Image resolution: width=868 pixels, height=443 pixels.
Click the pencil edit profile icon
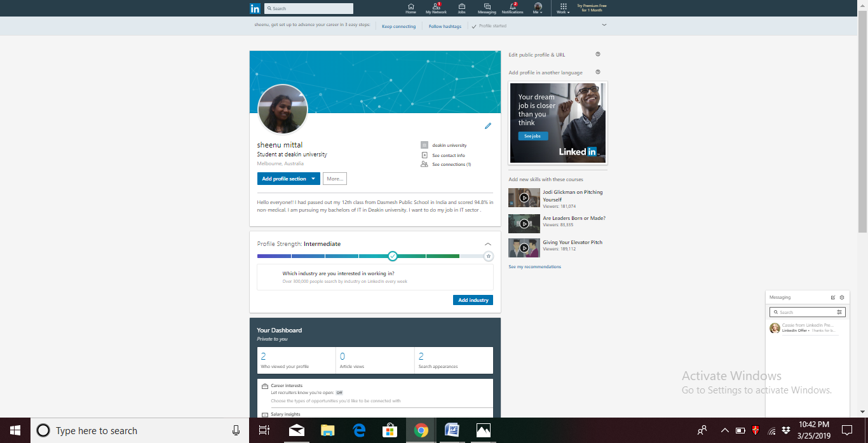(488, 126)
